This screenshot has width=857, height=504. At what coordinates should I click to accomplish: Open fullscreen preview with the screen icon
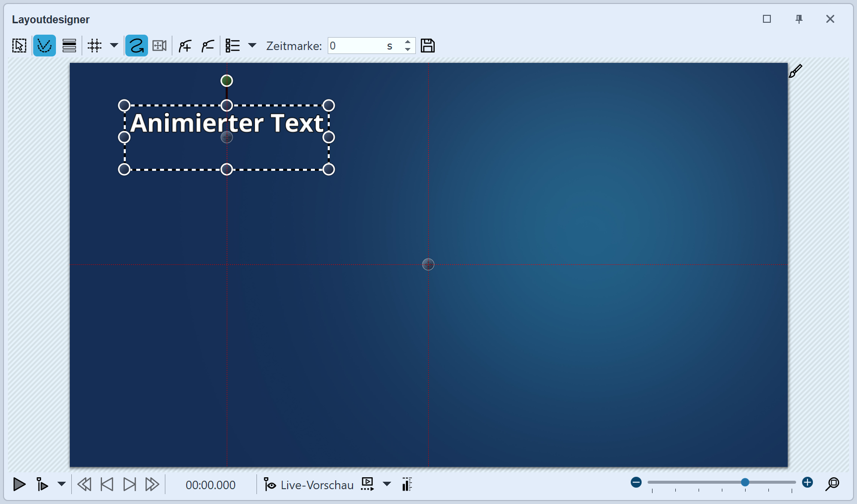click(x=367, y=484)
